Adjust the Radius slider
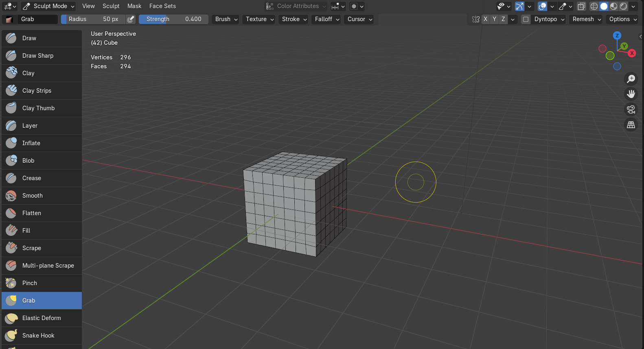 pos(93,19)
